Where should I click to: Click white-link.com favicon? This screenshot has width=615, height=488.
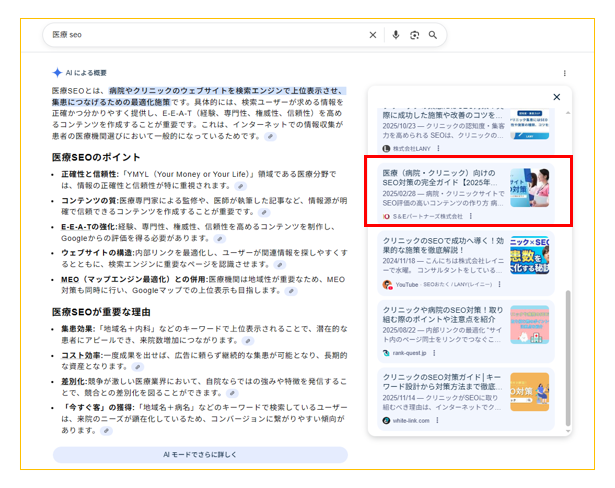(386, 421)
